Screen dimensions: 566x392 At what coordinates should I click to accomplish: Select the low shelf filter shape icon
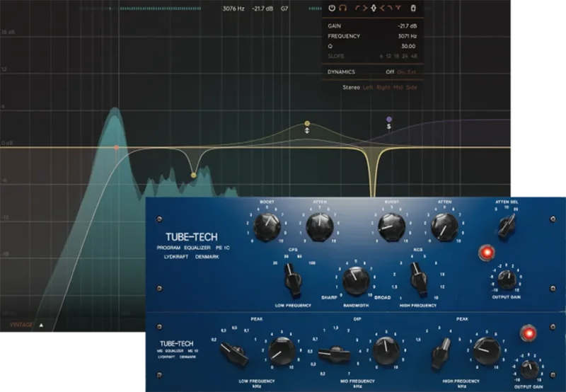[365, 8]
